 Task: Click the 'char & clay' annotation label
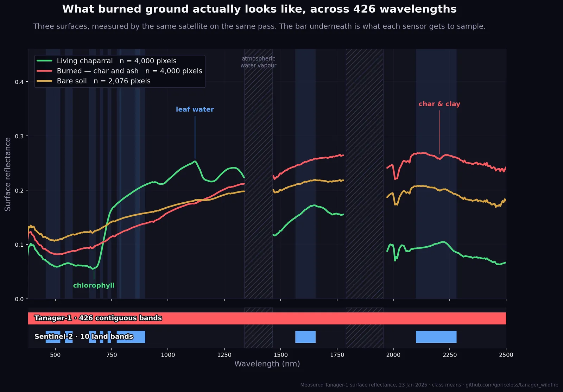[439, 104]
